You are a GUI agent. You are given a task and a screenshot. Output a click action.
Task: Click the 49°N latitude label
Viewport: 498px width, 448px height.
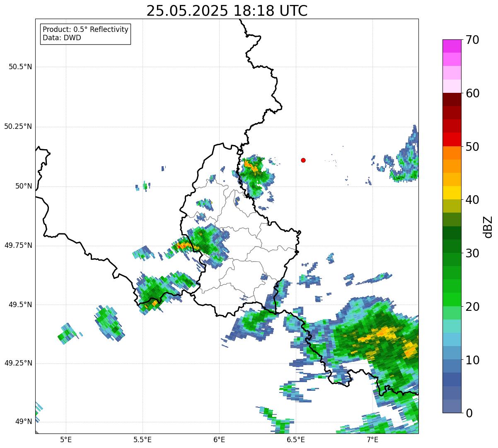pyautogui.click(x=24, y=421)
